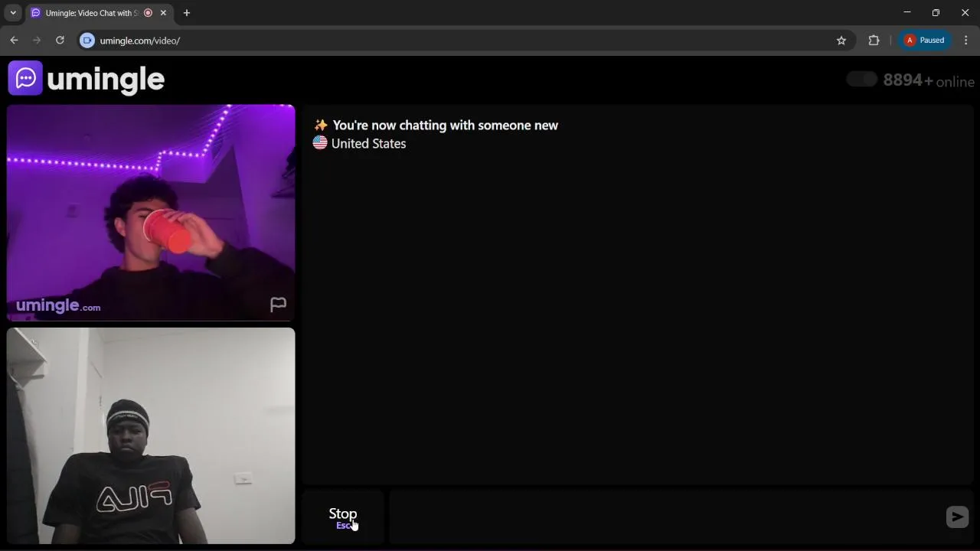Image resolution: width=980 pixels, height=551 pixels.
Task: Open the browser extensions puzzle icon
Action: tap(874, 41)
